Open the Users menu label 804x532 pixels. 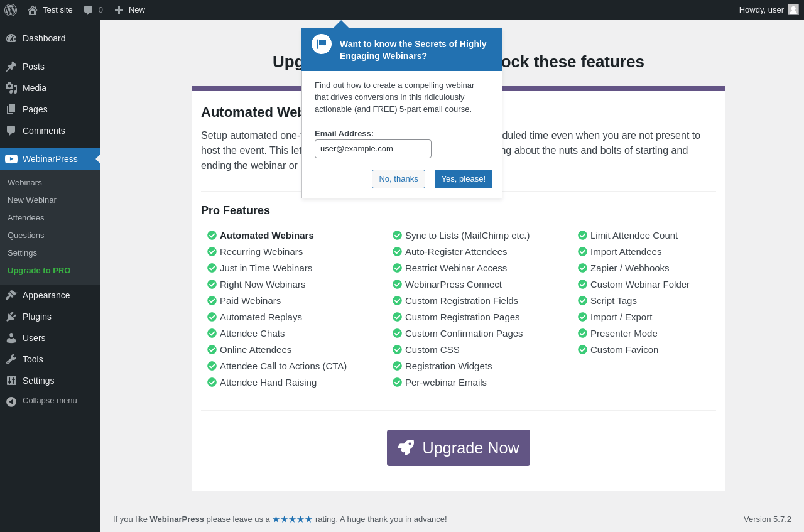(x=34, y=338)
